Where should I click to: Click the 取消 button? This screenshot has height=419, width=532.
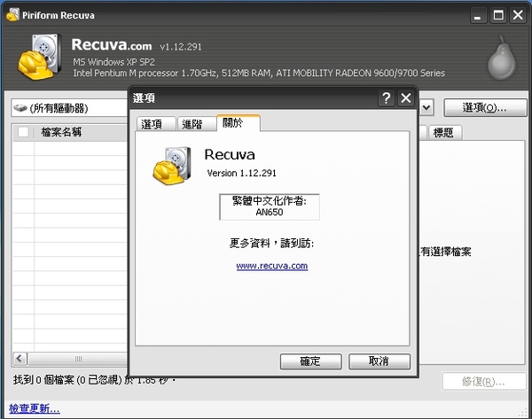coord(379,361)
